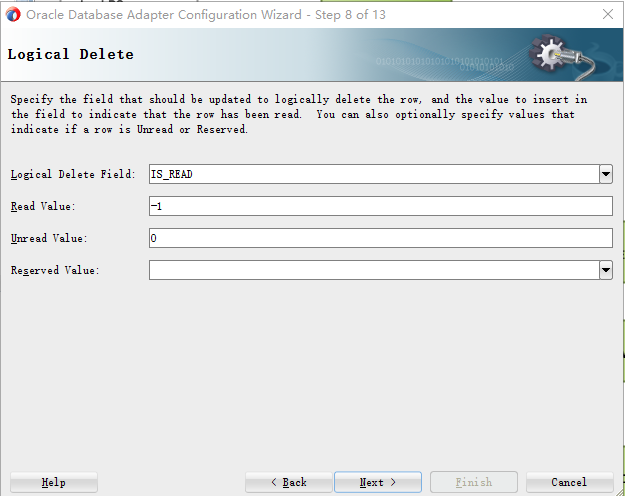The height and width of the screenshot is (496, 625).
Task: Close the wizard window with X
Action: 608,14
